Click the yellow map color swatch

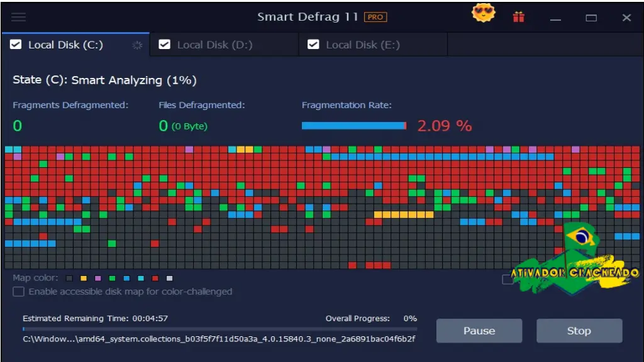pyautogui.click(x=84, y=278)
